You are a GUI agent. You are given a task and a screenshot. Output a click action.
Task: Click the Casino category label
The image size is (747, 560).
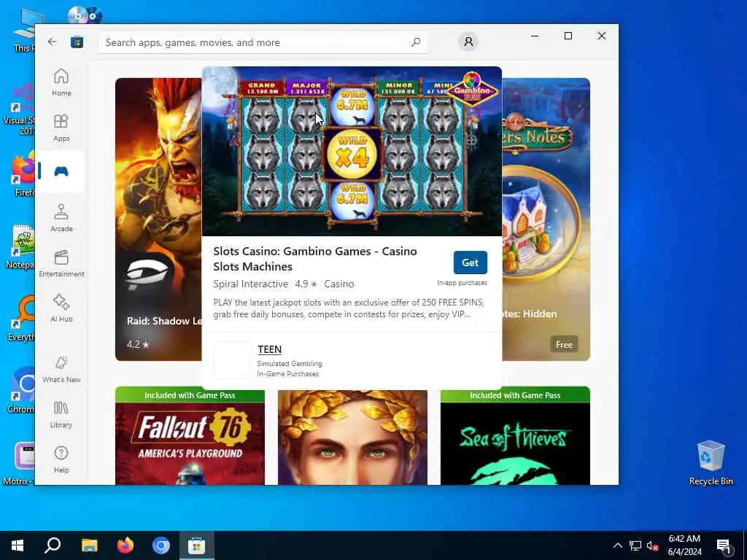pos(339,284)
